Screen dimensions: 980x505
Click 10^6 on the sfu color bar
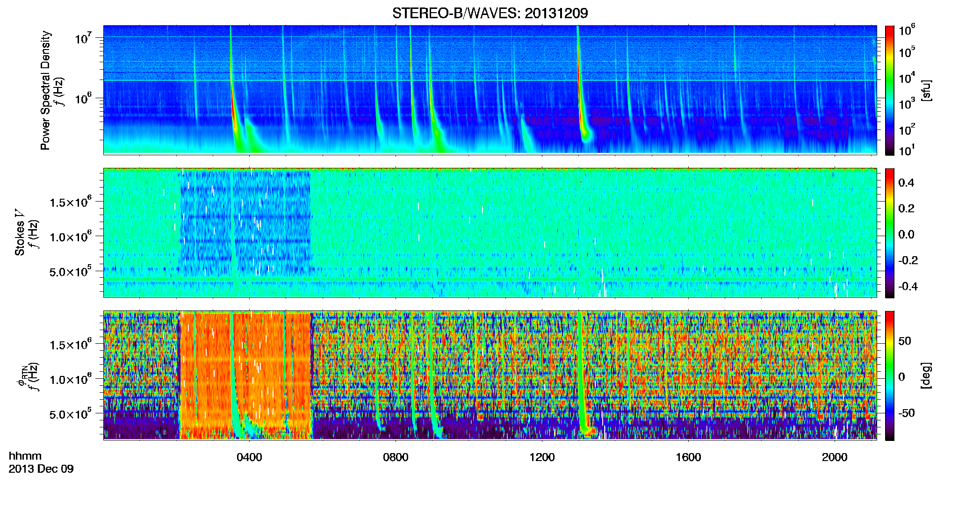point(907,30)
